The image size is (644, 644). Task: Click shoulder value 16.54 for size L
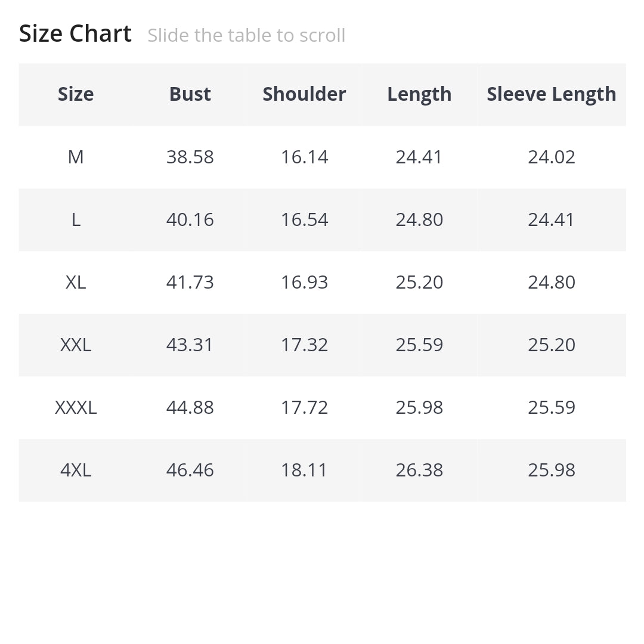point(304,219)
